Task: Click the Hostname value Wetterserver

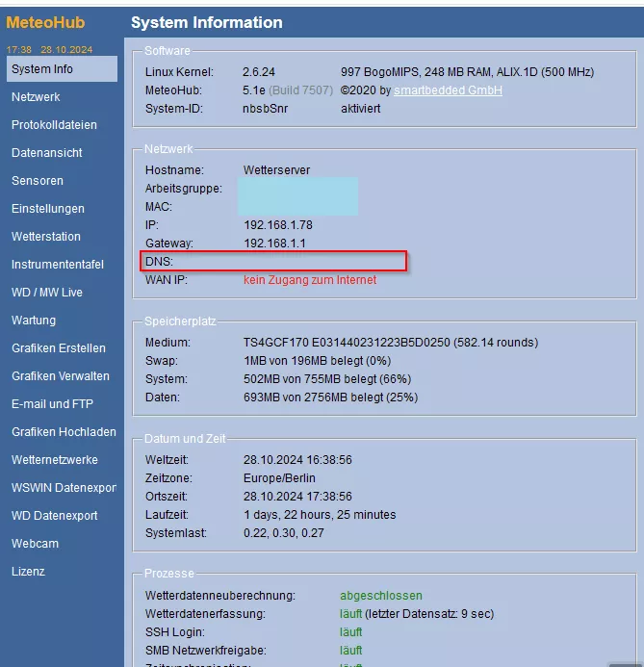Action: click(x=277, y=170)
